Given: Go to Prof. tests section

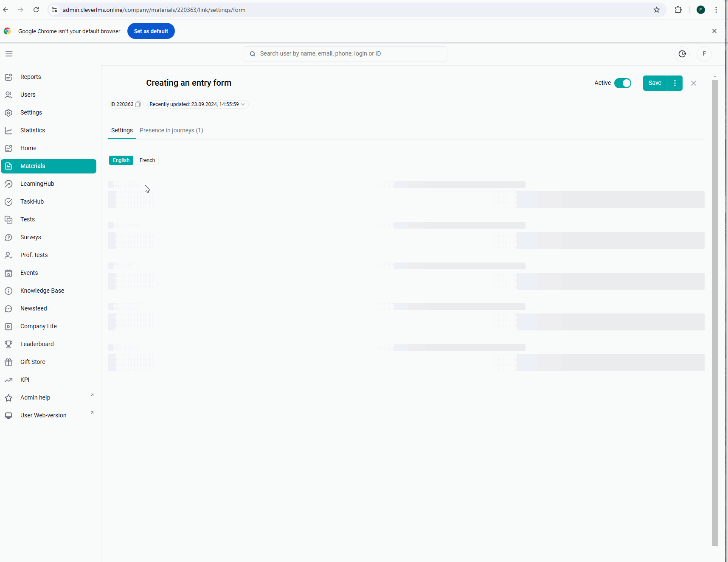Looking at the screenshot, I should (x=34, y=255).
